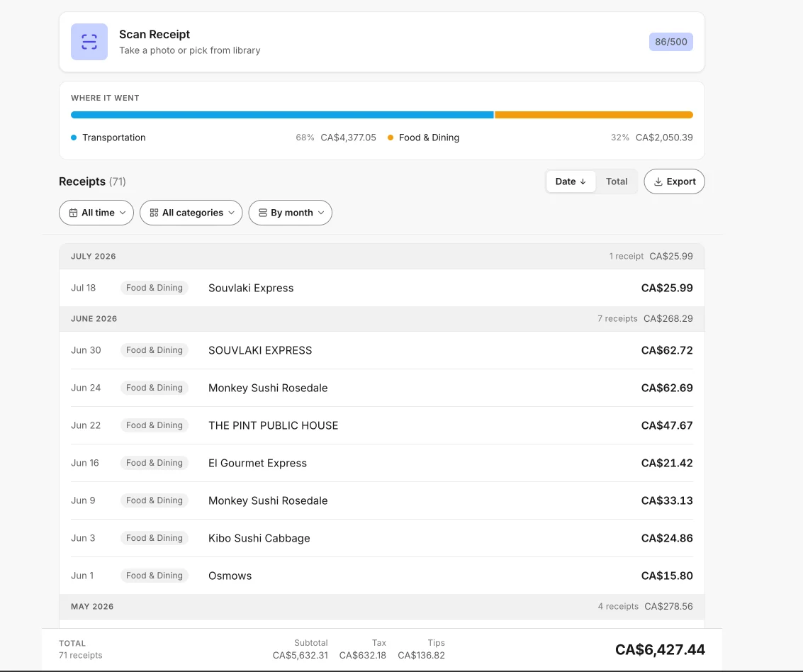Viewport: 803px width, 672px height.
Task: Open the Jun 9 Monkey Sushi Rosedale receipt
Action: click(382, 500)
